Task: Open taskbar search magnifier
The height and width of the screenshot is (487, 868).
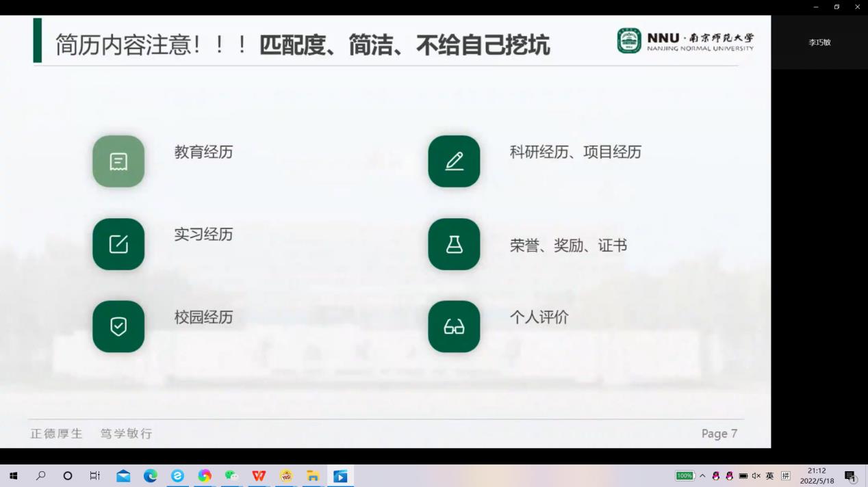Action: coord(40,476)
